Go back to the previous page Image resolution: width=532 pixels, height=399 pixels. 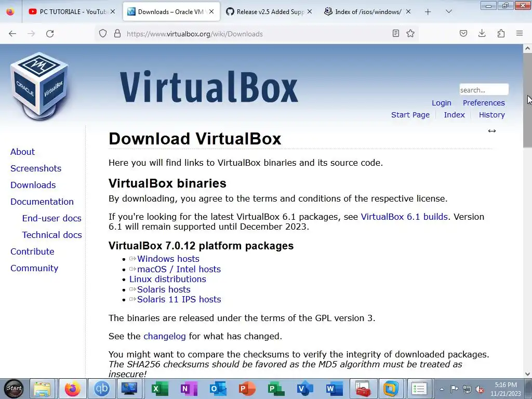[x=12, y=34]
